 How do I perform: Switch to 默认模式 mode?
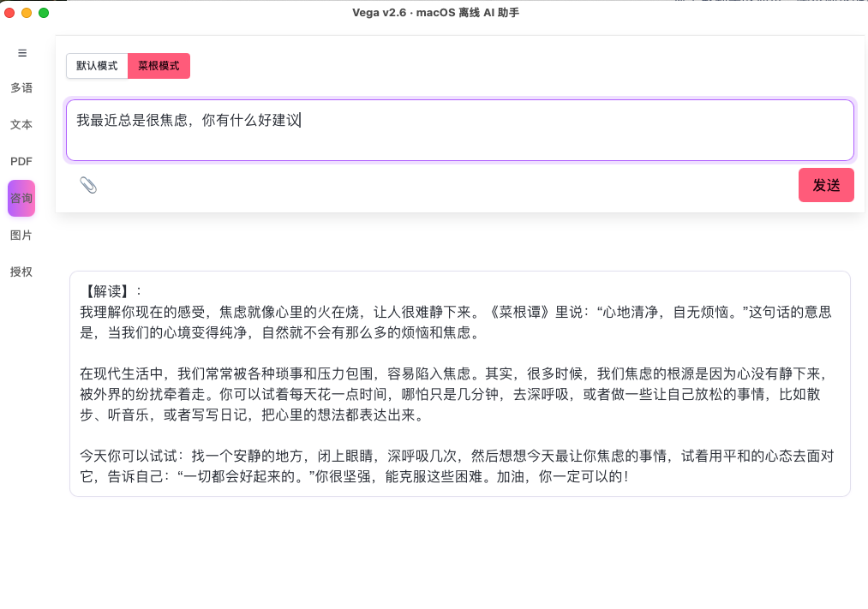point(97,66)
